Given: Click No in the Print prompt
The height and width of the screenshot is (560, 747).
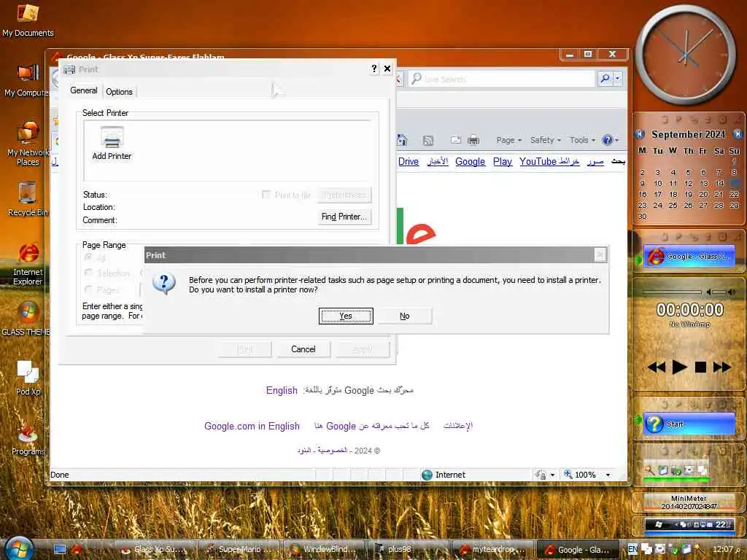Looking at the screenshot, I should click(404, 316).
